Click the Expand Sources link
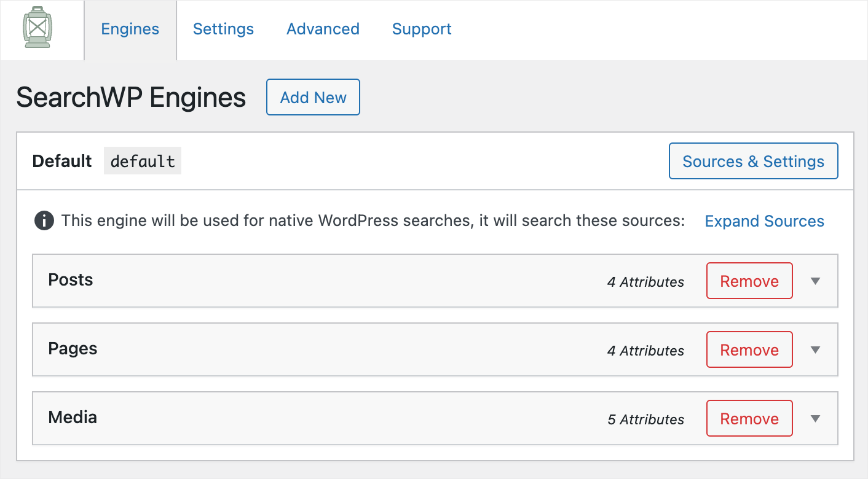 click(765, 221)
